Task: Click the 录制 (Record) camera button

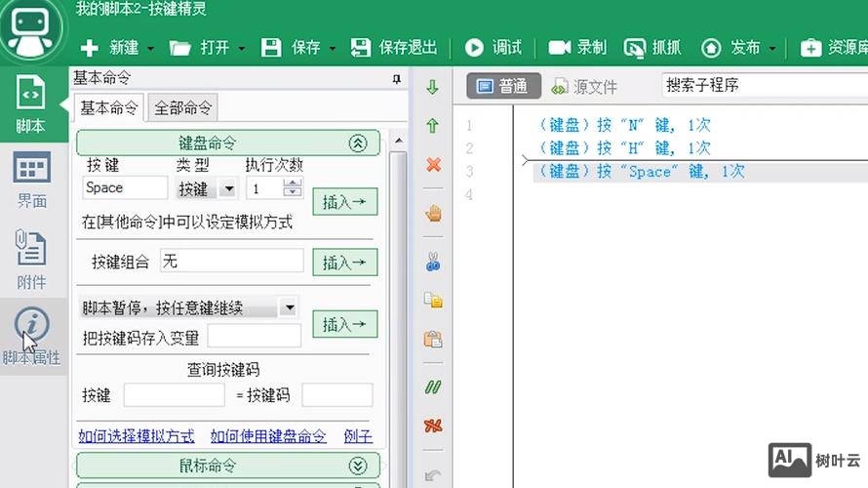Action: click(577, 48)
